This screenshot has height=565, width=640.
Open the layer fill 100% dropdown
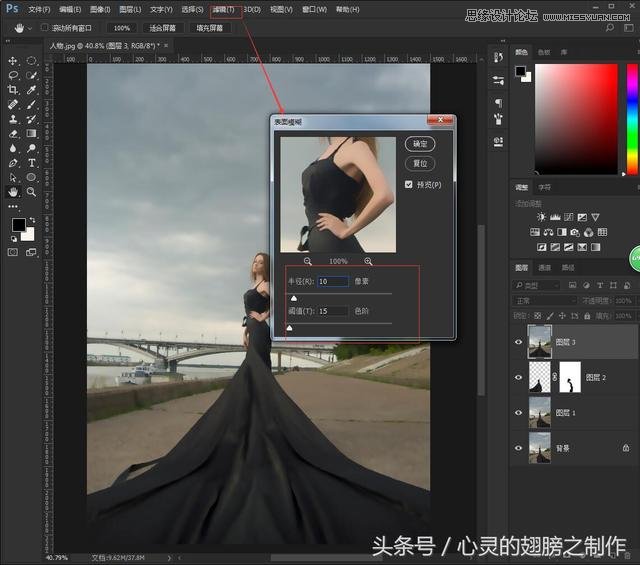(623, 316)
